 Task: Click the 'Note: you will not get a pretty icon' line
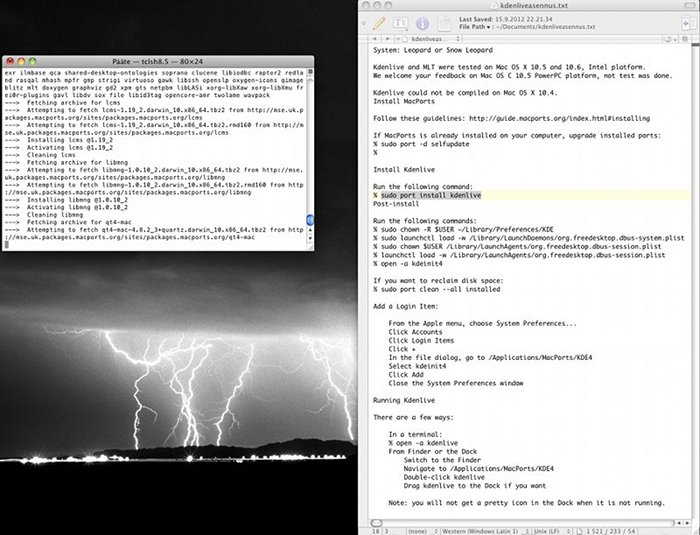pyautogui.click(x=526, y=503)
